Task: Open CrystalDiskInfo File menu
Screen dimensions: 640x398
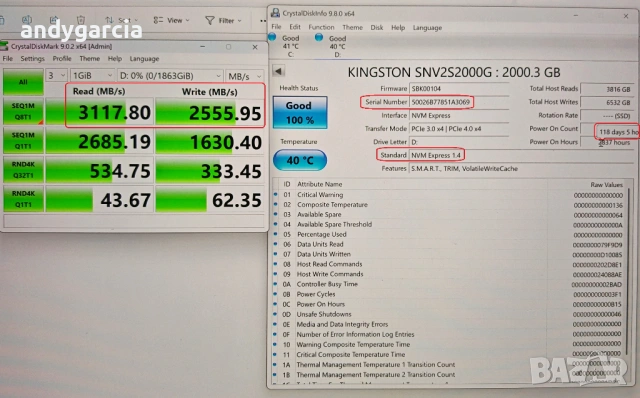Action: (x=276, y=27)
